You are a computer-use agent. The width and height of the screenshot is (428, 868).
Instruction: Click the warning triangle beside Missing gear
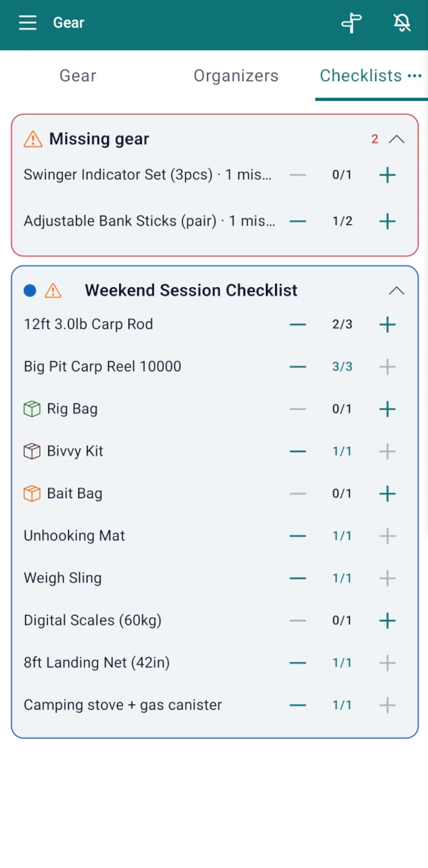coord(33,139)
